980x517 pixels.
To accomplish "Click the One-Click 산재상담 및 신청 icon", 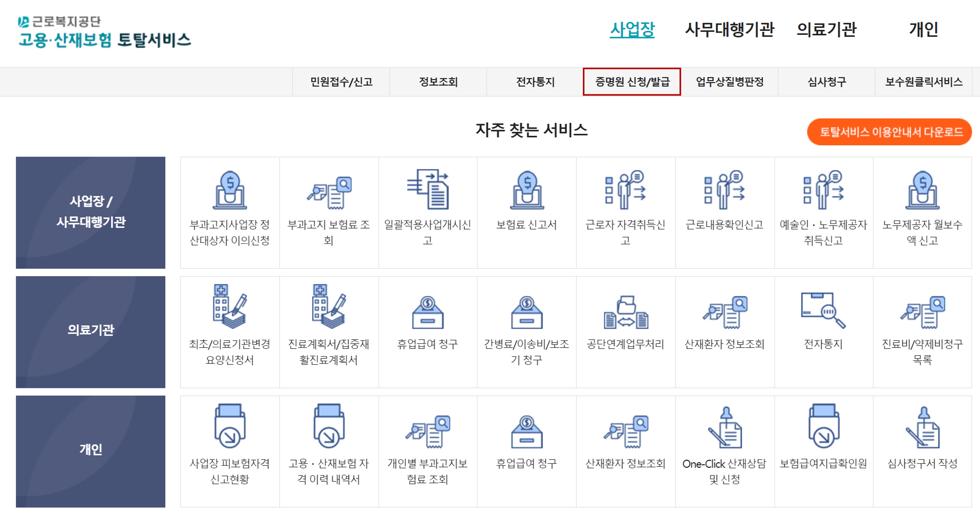I will click(x=724, y=428).
